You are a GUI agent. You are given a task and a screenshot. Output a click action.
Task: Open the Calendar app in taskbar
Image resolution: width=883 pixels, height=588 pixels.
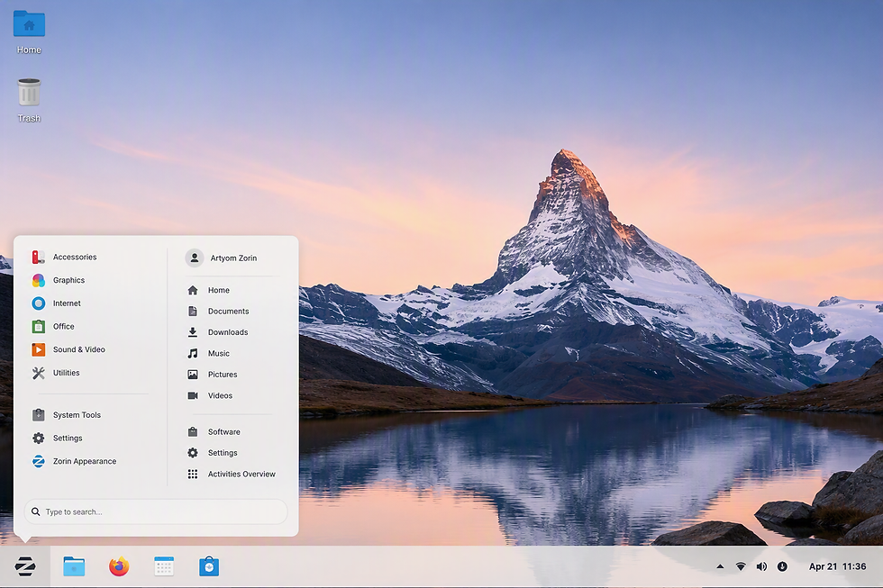coord(164,566)
